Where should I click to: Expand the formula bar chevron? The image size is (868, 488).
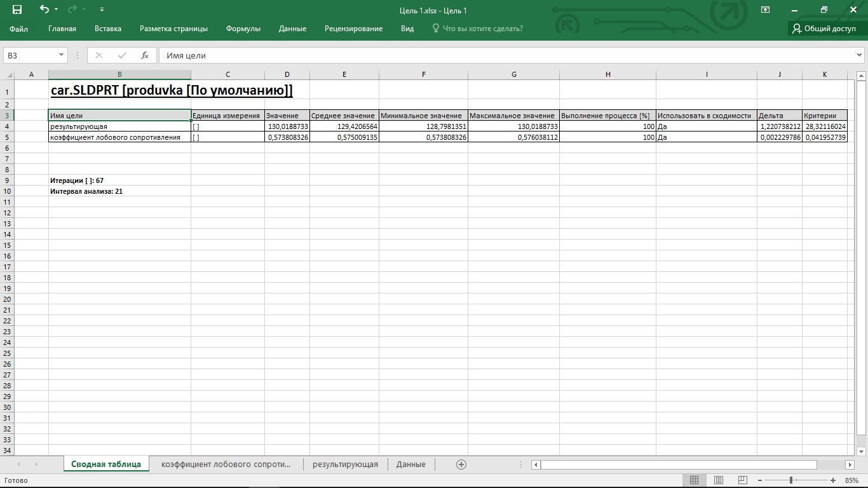pos(860,55)
